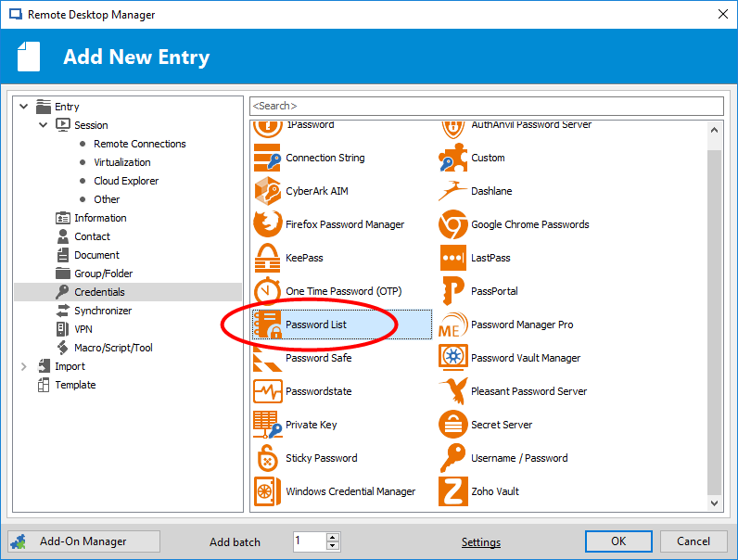Select the KeePass credential icon
This screenshot has width=738, height=560.
[267, 258]
